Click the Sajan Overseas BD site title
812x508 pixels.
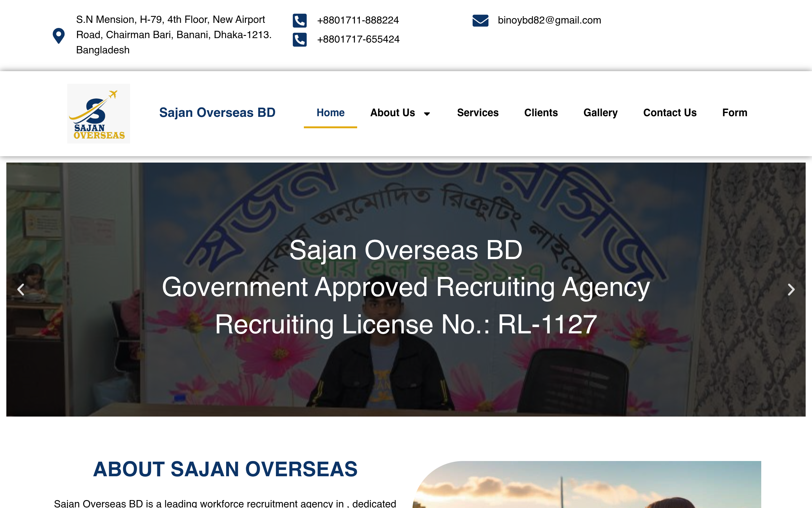[x=217, y=112]
